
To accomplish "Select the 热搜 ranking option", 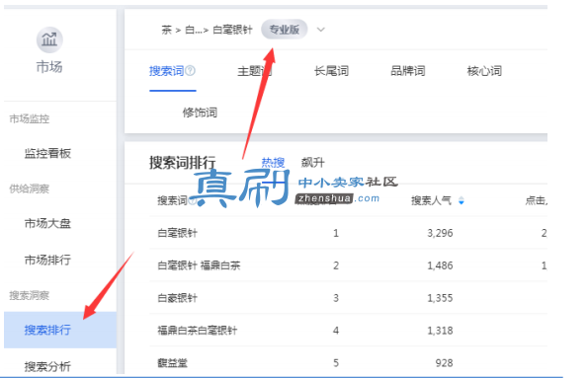I will click(x=273, y=163).
